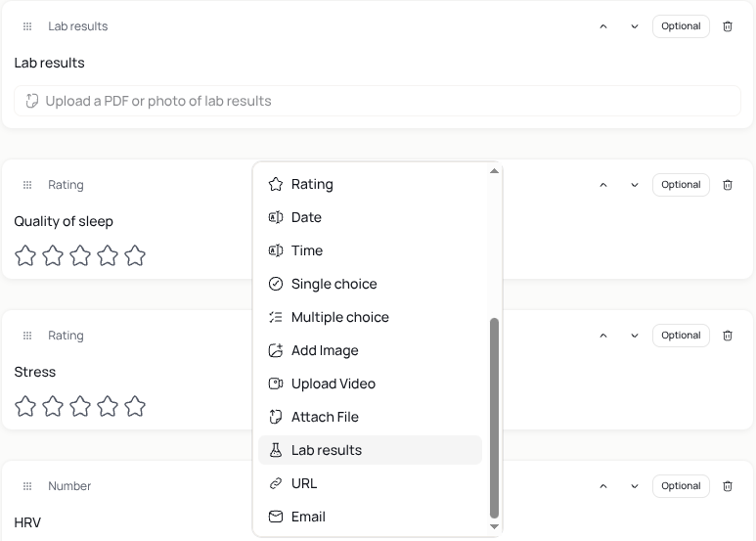Toggle Optional on the HRV field

coord(681,486)
